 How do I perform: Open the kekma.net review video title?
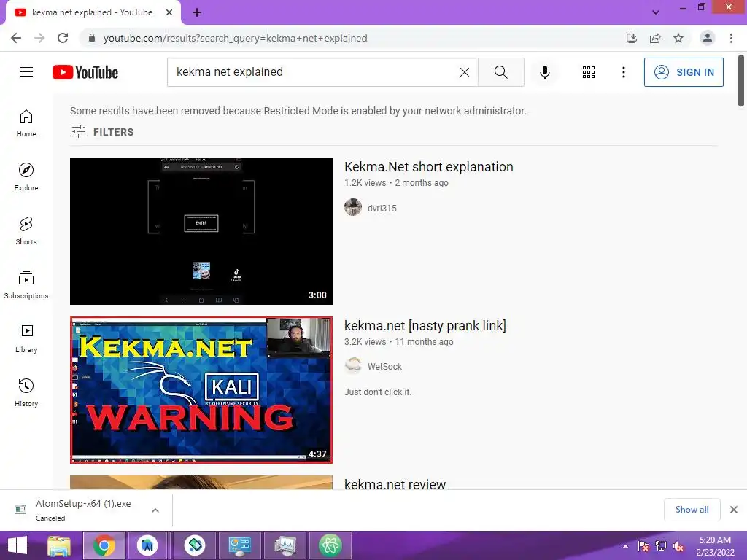395,484
